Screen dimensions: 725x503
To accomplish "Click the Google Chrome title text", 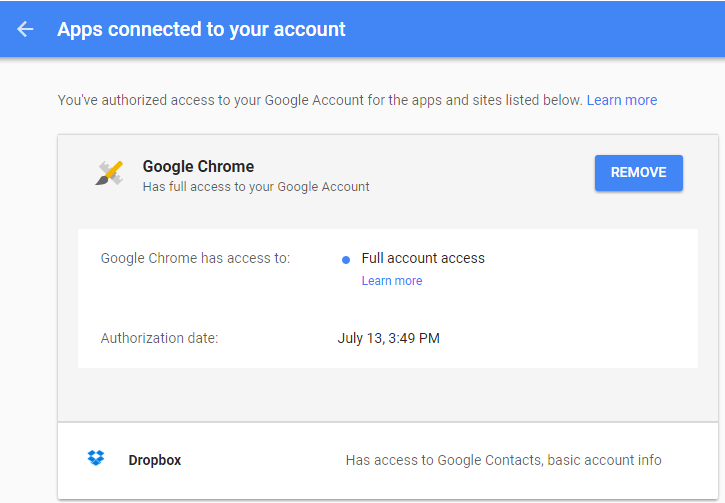I will [198, 166].
